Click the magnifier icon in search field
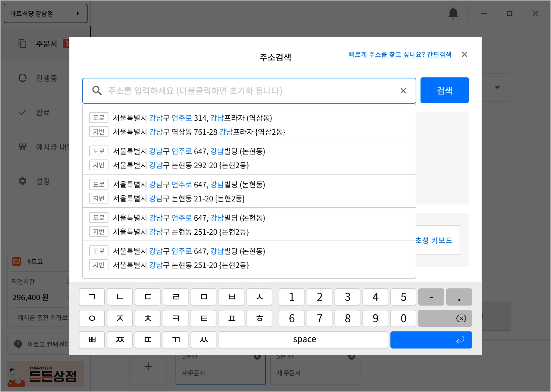This screenshot has width=551, height=392. (x=97, y=91)
